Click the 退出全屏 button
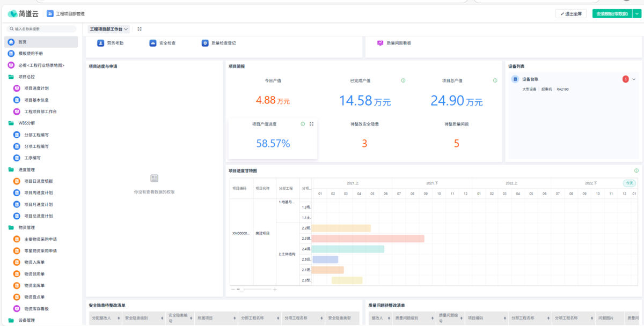Screen dimensions: 644x326 [571, 14]
